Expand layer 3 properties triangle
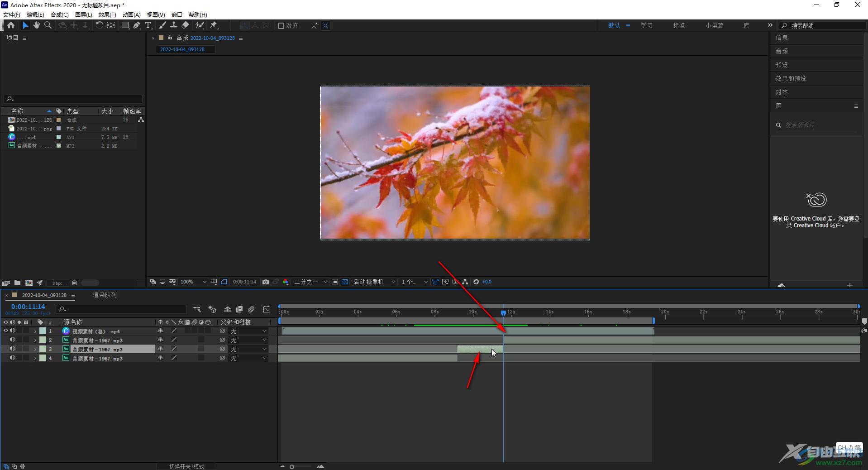 click(35, 349)
